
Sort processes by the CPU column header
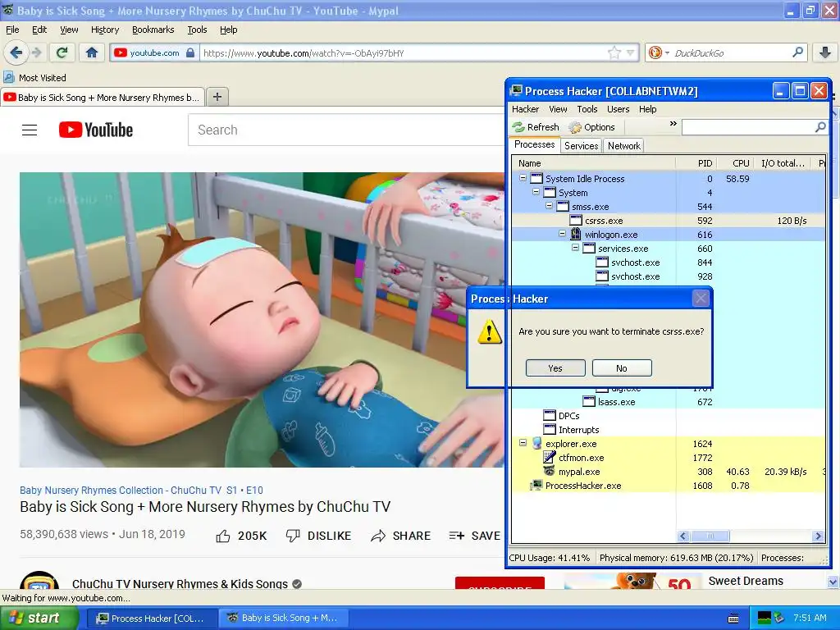pos(734,163)
